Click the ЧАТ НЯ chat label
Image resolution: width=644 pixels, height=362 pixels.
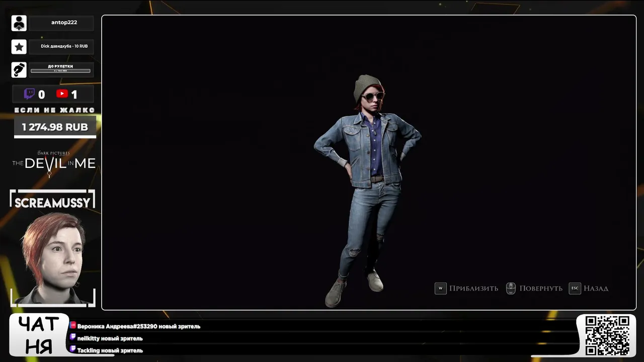coord(39,335)
